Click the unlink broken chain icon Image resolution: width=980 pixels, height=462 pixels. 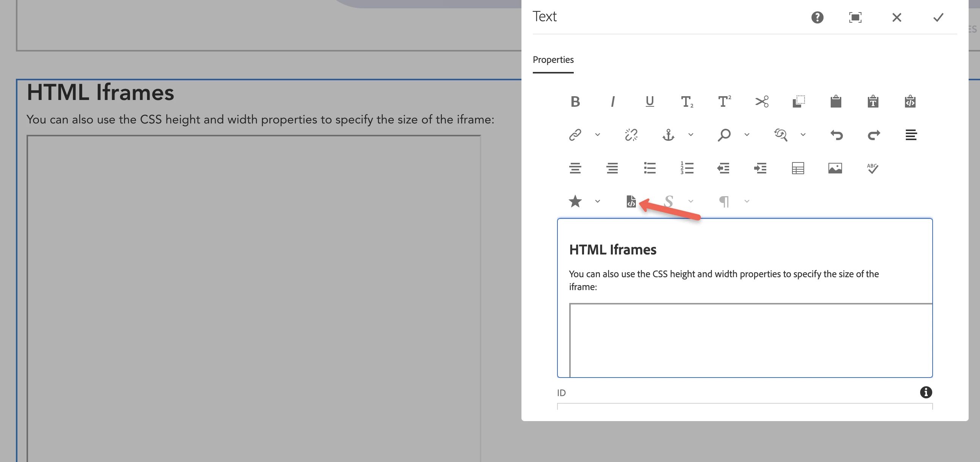pos(631,134)
